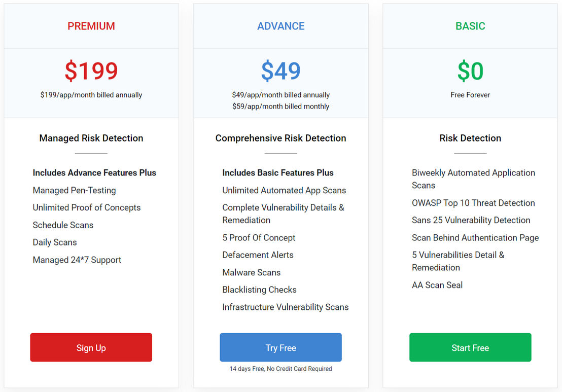Screen dimensions: 562x392
Task: Click Unlimited Proof of Concepts feature
Action: click(86, 207)
